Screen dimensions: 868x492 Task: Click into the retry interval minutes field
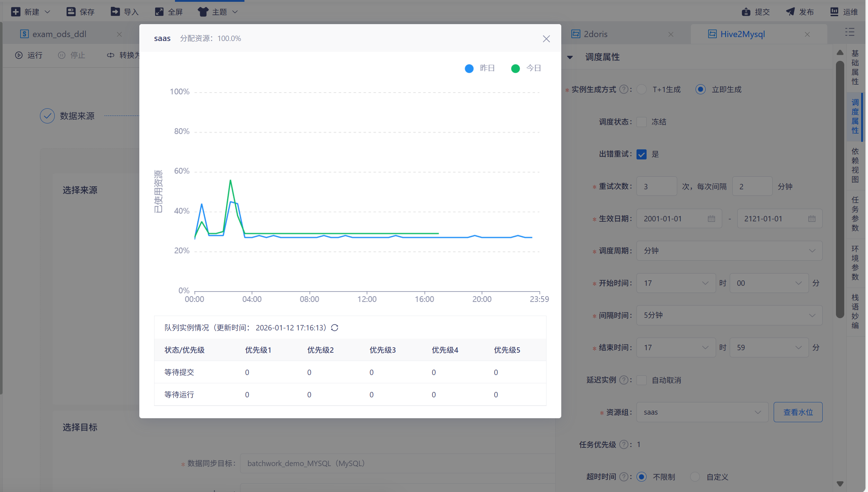[752, 186]
